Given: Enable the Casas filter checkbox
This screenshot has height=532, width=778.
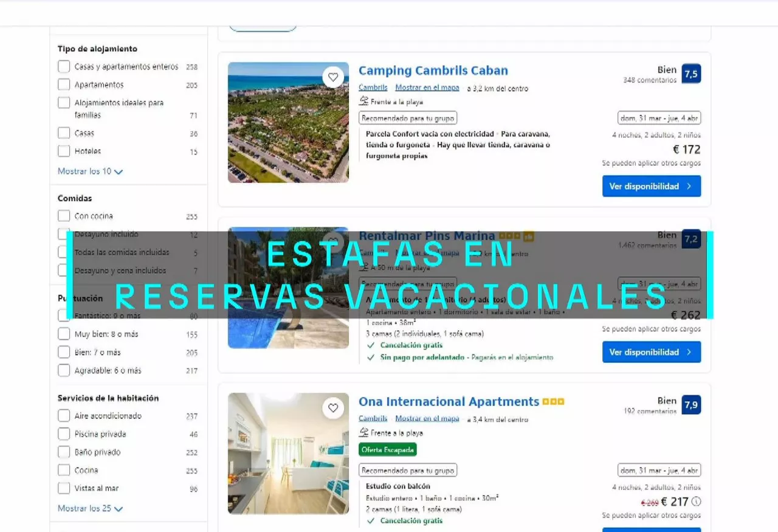Looking at the screenshot, I should point(64,133).
